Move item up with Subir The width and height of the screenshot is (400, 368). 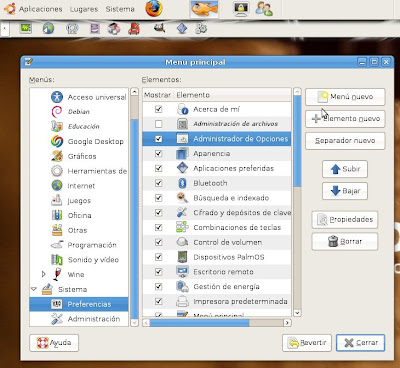345,169
